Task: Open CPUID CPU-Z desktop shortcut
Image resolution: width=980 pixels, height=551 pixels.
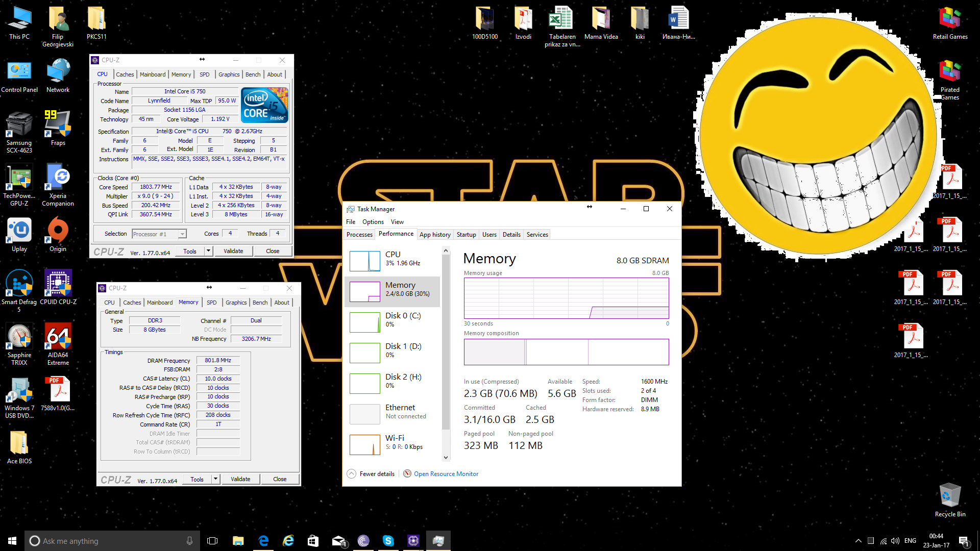Action: coord(58,288)
